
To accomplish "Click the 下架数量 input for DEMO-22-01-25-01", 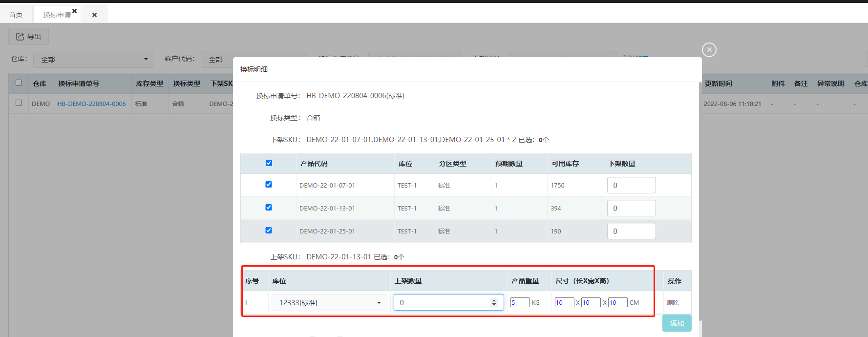I will [x=631, y=231].
